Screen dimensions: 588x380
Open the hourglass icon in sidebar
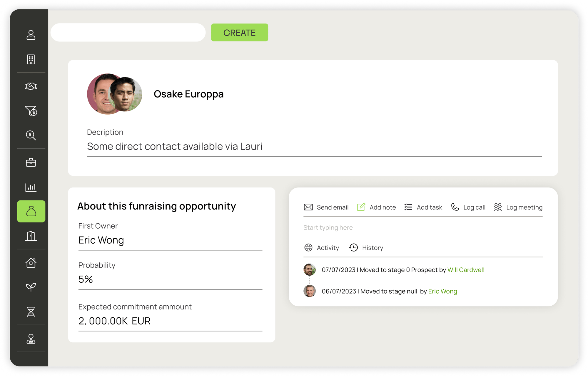(31, 312)
